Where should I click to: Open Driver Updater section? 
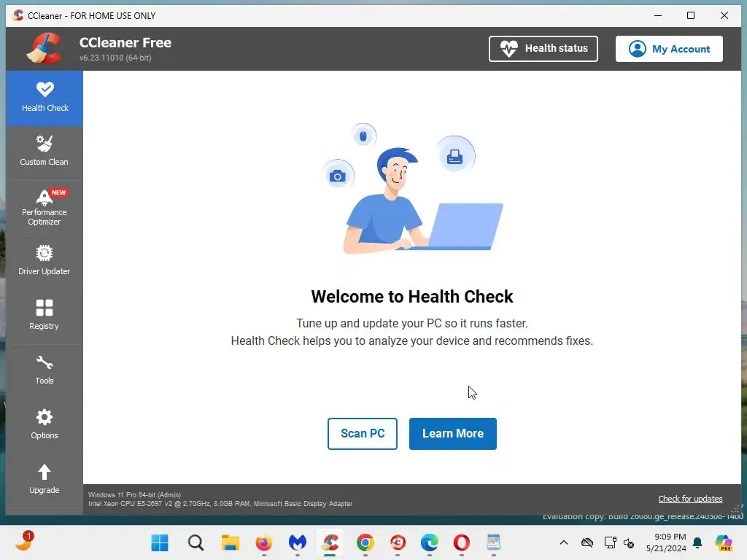point(44,260)
